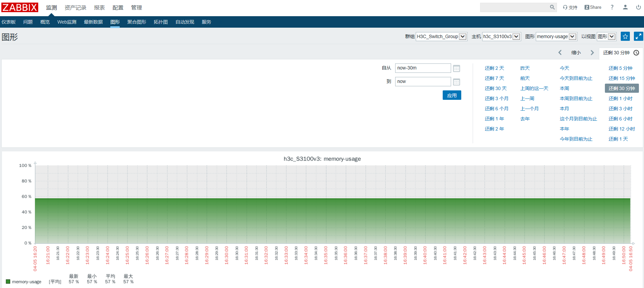The width and height of the screenshot is (644, 288).
Task: Click the 应用 apply button
Action: tap(452, 95)
